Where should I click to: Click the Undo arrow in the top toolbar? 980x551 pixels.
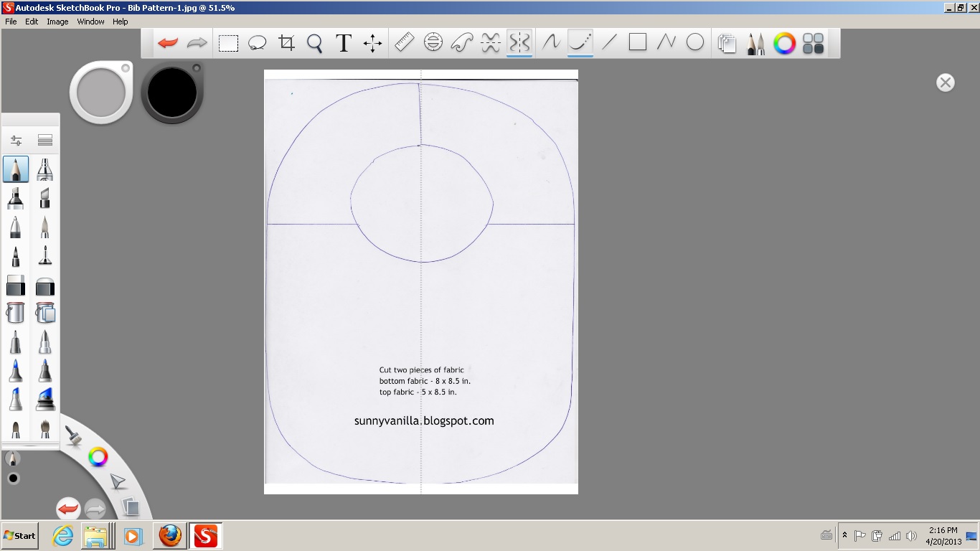pos(168,43)
